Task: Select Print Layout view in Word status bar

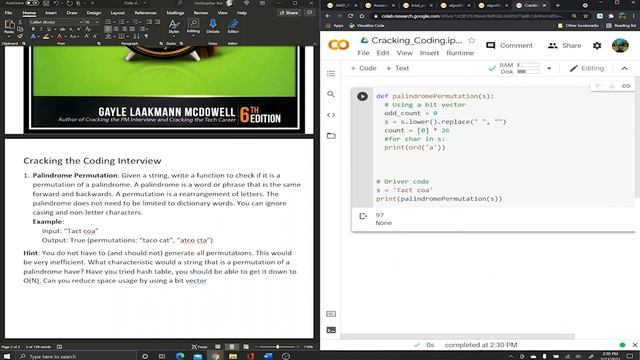Action: (232, 347)
